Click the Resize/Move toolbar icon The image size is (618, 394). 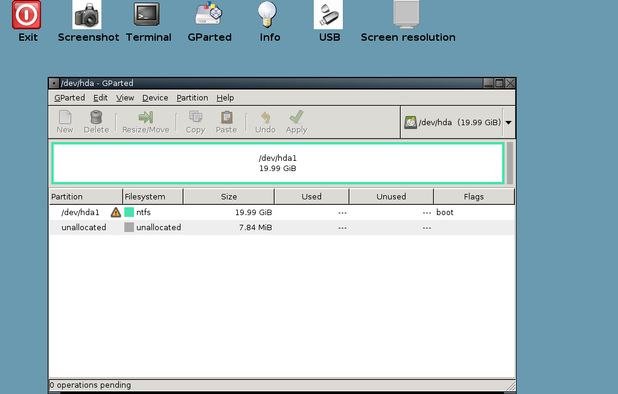pos(146,117)
